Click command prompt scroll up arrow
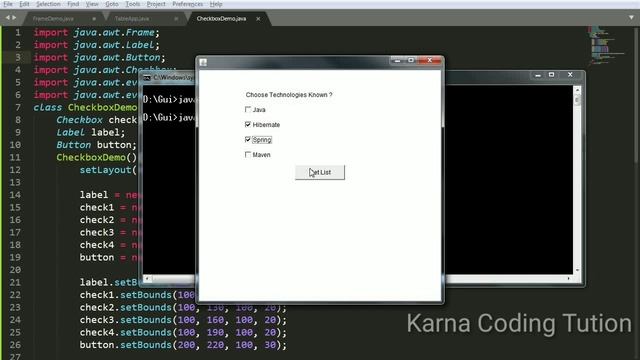 click(x=577, y=89)
